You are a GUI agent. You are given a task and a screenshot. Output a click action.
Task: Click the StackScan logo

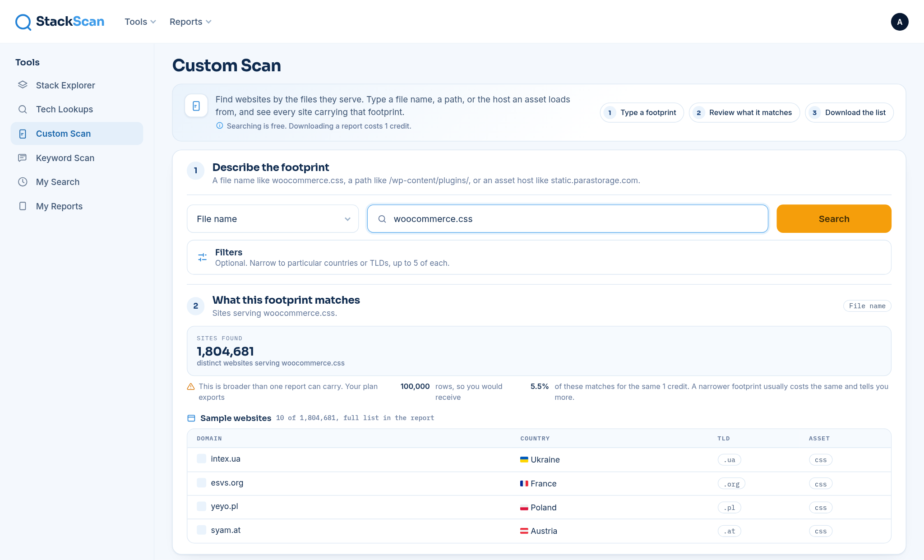point(60,22)
